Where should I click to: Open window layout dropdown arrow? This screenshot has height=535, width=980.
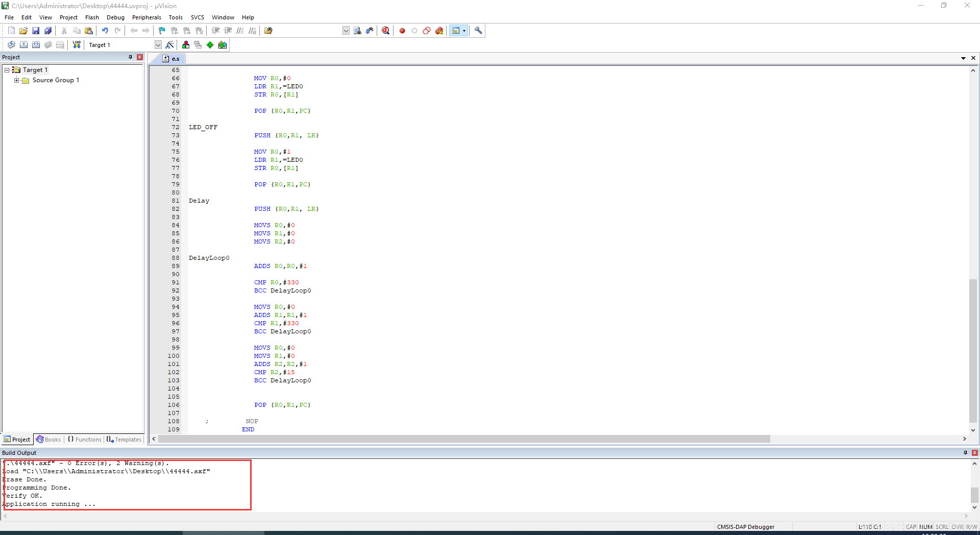coord(464,31)
